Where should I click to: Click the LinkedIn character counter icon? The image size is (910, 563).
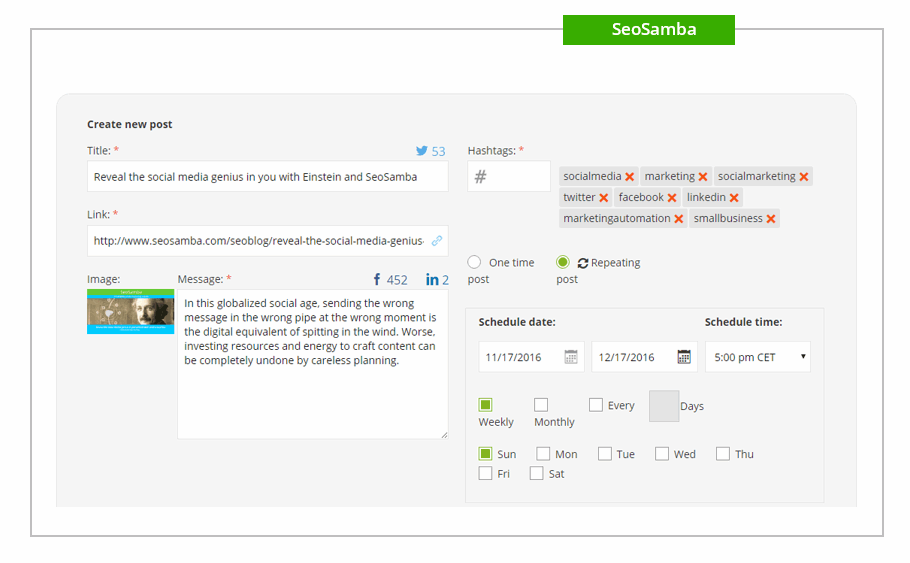click(x=432, y=280)
